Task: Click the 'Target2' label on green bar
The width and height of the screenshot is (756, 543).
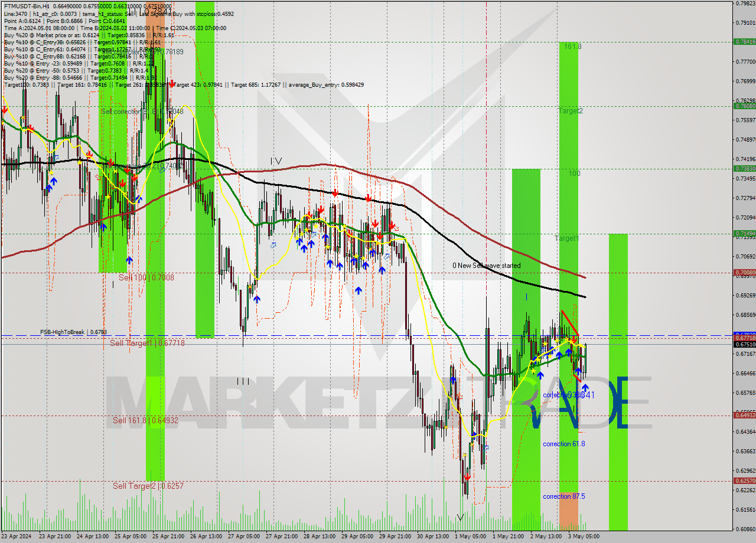Action: coord(571,110)
